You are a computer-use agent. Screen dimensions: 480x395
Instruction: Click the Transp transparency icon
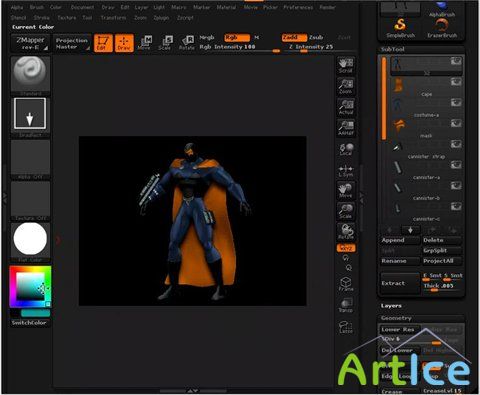pos(346,305)
